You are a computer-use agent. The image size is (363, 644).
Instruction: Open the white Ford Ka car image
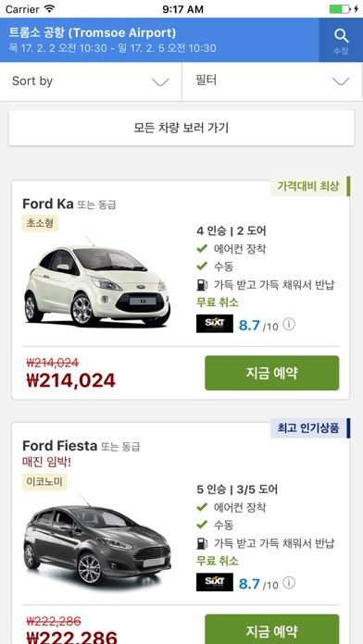97,282
